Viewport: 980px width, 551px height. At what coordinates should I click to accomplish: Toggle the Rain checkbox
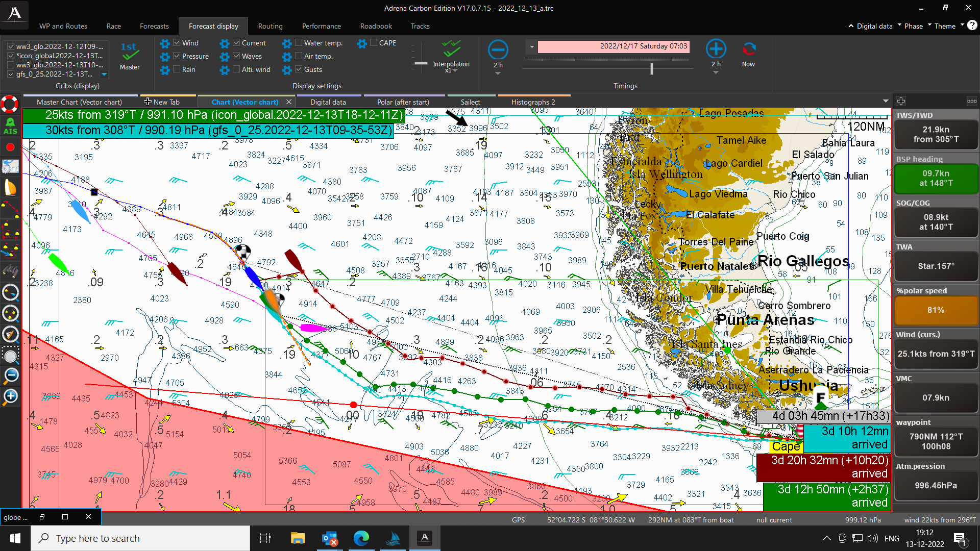point(177,69)
